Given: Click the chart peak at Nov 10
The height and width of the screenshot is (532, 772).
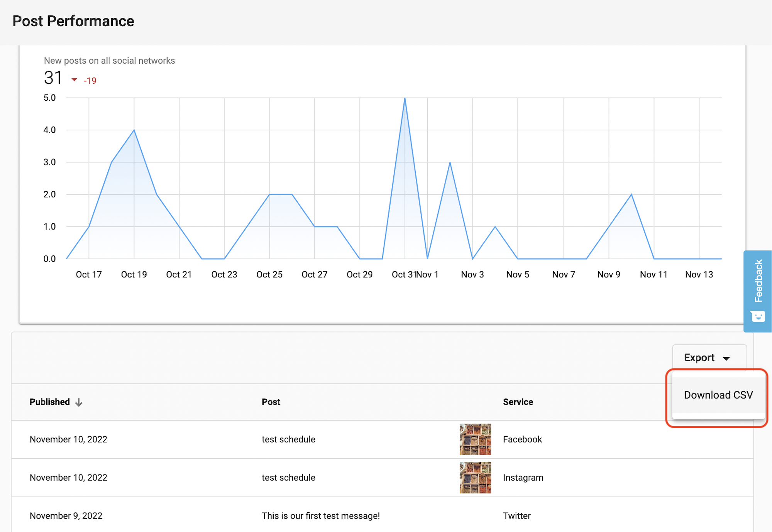Looking at the screenshot, I should [x=631, y=194].
